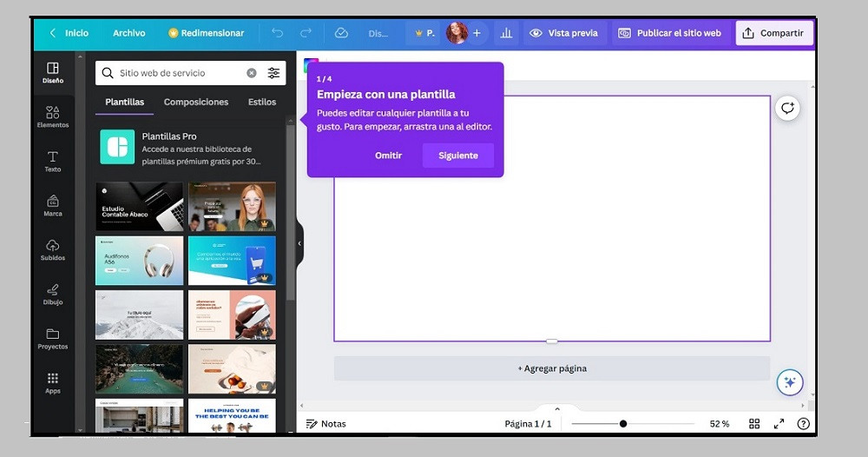868x457 pixels.
Task: Open the Apps panel in sidebar
Action: tap(53, 383)
